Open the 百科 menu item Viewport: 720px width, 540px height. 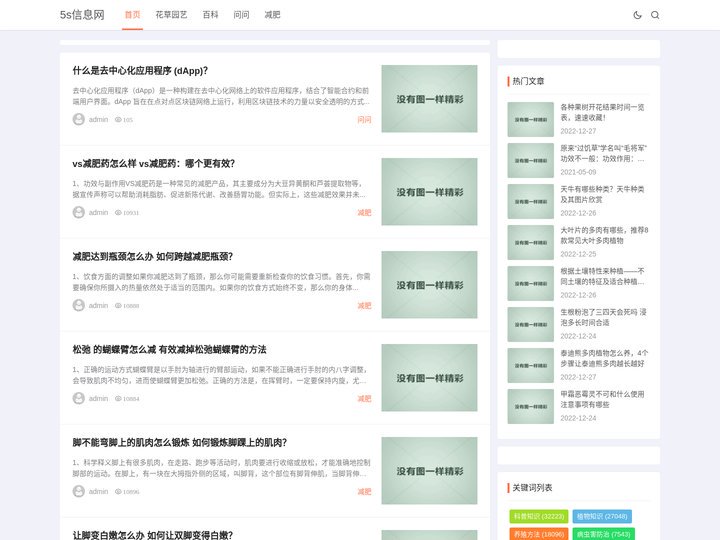click(210, 15)
